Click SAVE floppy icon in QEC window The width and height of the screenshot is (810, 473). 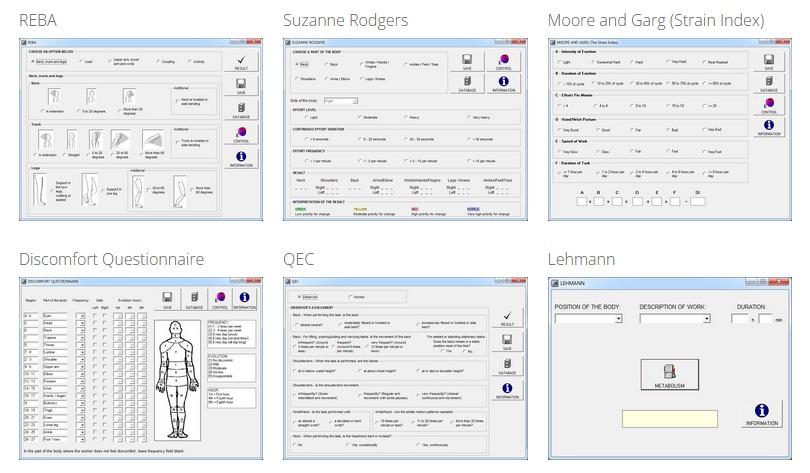pyautogui.click(x=507, y=342)
